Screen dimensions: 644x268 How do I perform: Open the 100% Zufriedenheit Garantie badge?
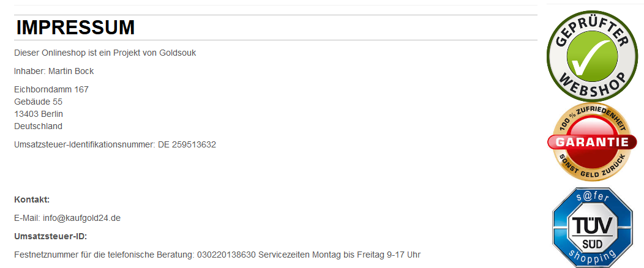(592, 142)
